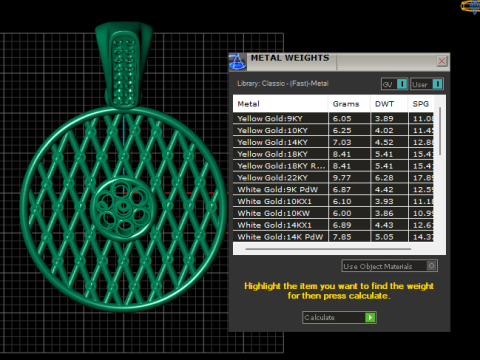Click the 3.86 DWT value
Image resolution: width=480 pixels, height=360 pixels.
[x=384, y=213]
